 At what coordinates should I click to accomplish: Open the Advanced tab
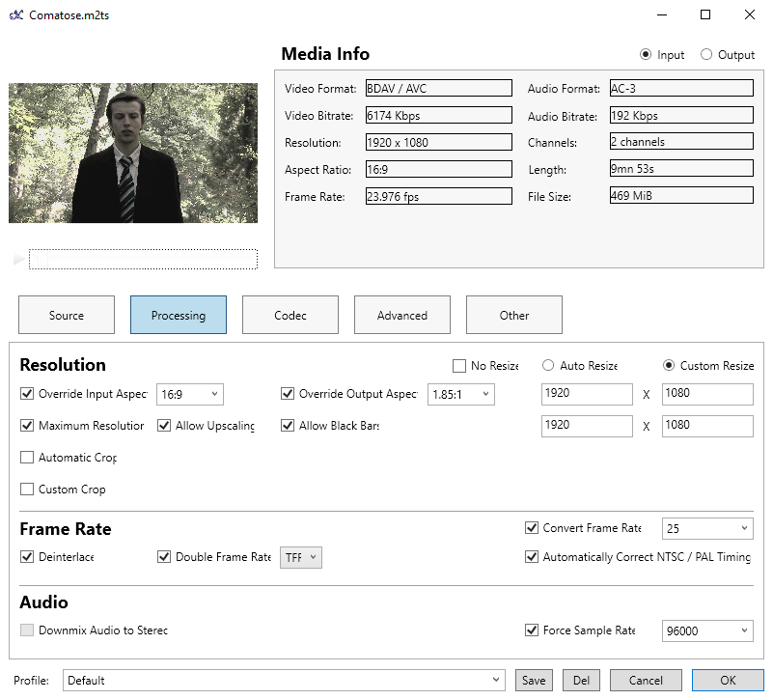click(x=402, y=315)
